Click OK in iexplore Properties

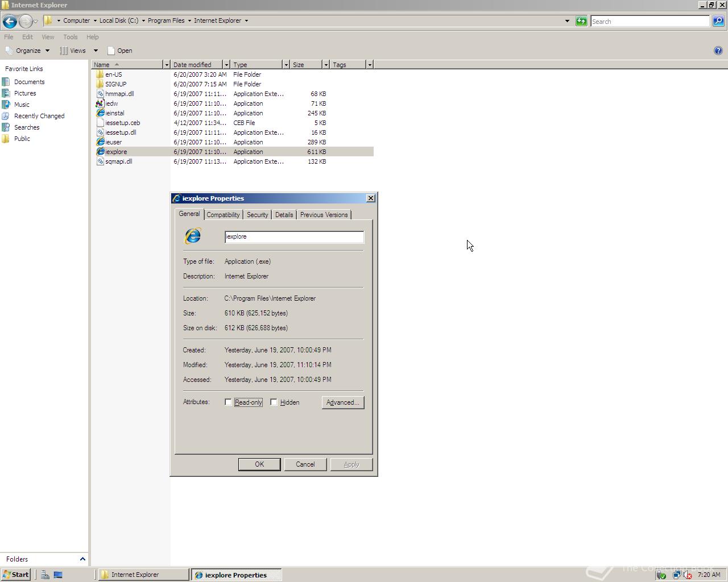259,464
